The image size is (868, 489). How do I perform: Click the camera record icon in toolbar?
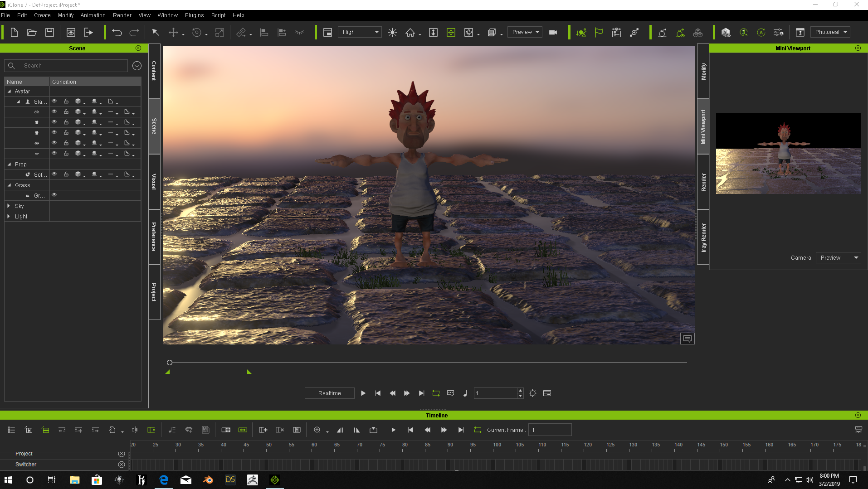(553, 32)
